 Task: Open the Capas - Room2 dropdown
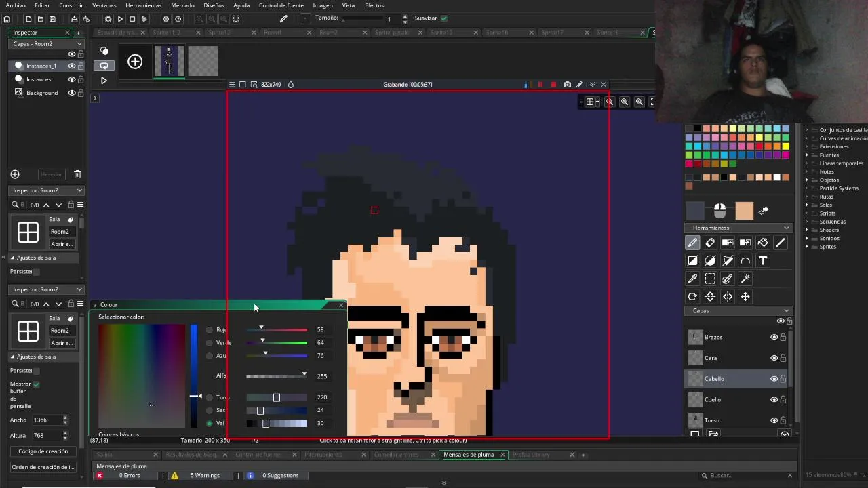[x=46, y=44]
